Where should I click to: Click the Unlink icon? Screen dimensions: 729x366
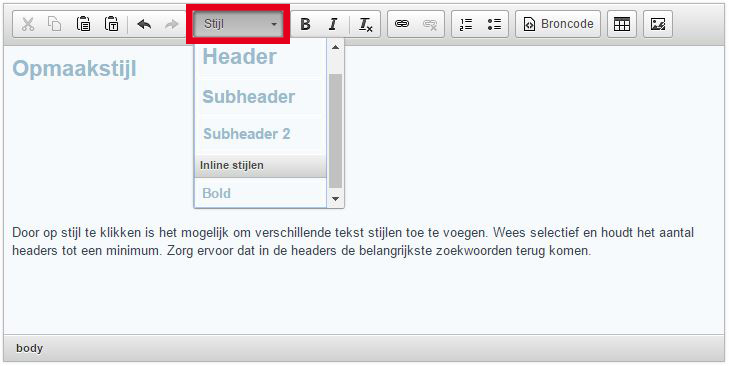pyautogui.click(x=430, y=24)
